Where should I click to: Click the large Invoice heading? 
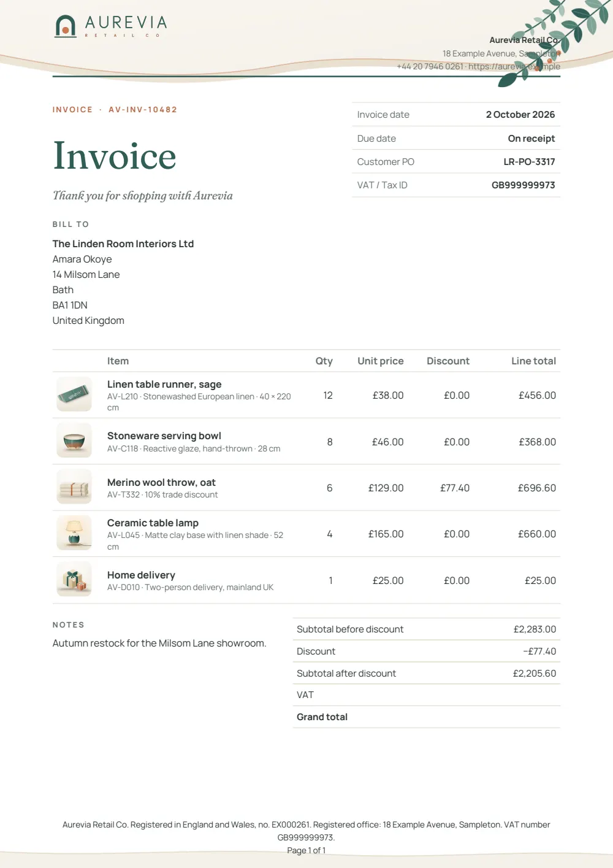click(x=115, y=155)
